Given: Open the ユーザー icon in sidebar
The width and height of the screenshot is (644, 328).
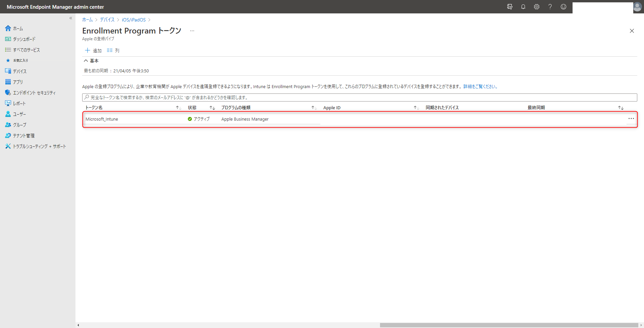Looking at the screenshot, I should (8, 114).
